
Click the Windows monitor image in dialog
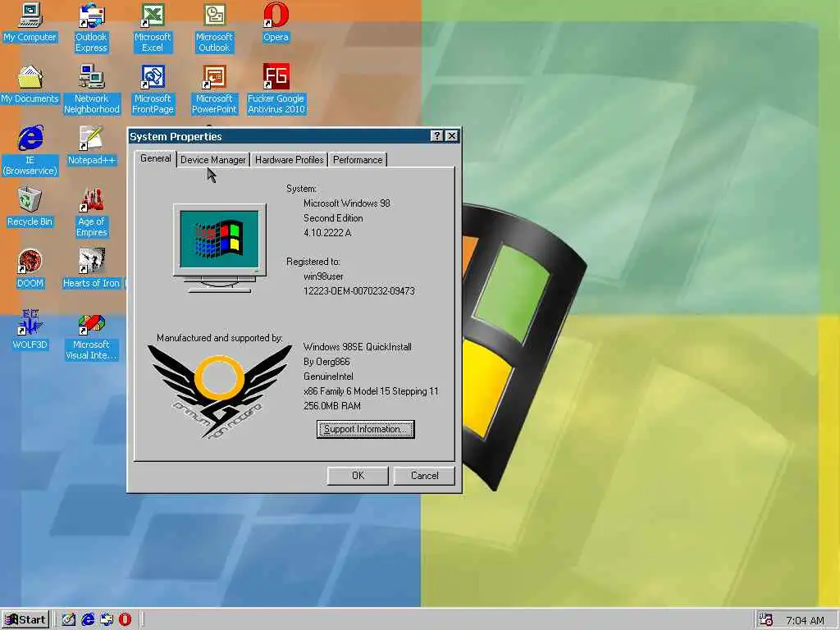(220, 248)
